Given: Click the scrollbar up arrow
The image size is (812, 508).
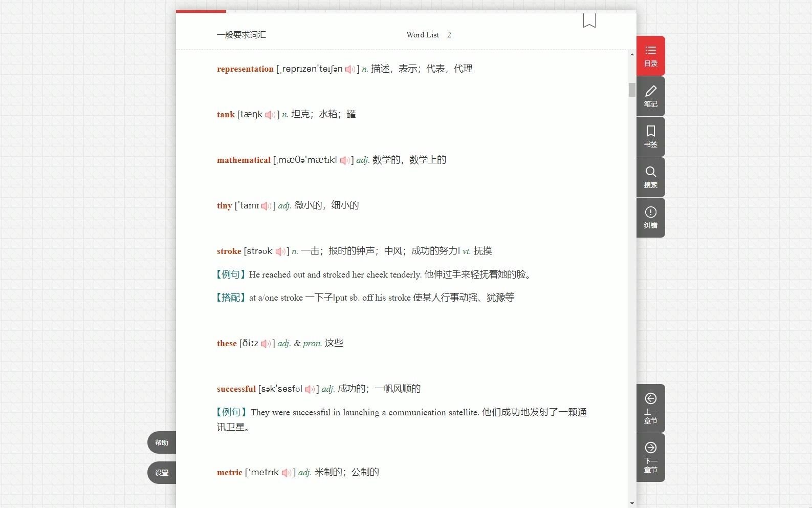Looking at the screenshot, I should tap(632, 54).
